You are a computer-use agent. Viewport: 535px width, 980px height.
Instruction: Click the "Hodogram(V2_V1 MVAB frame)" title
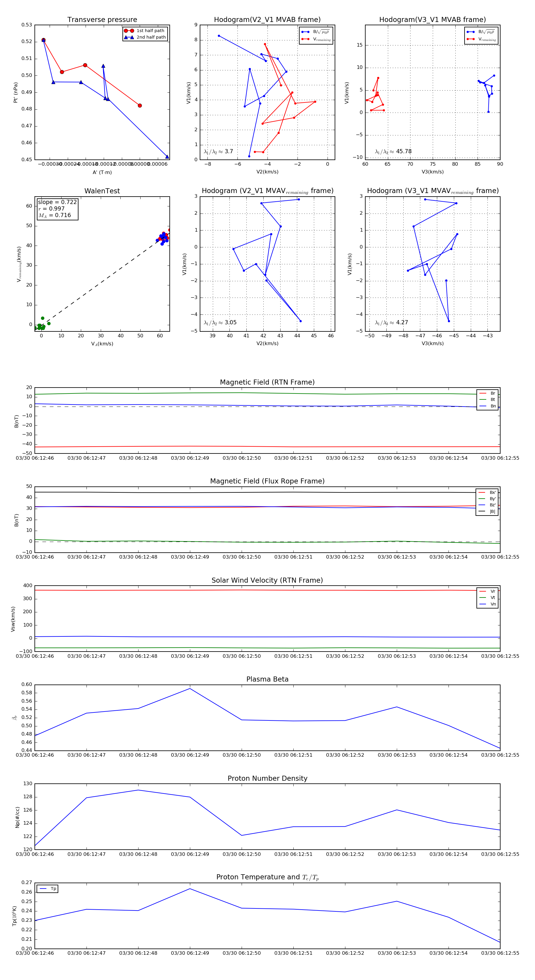click(267, 20)
